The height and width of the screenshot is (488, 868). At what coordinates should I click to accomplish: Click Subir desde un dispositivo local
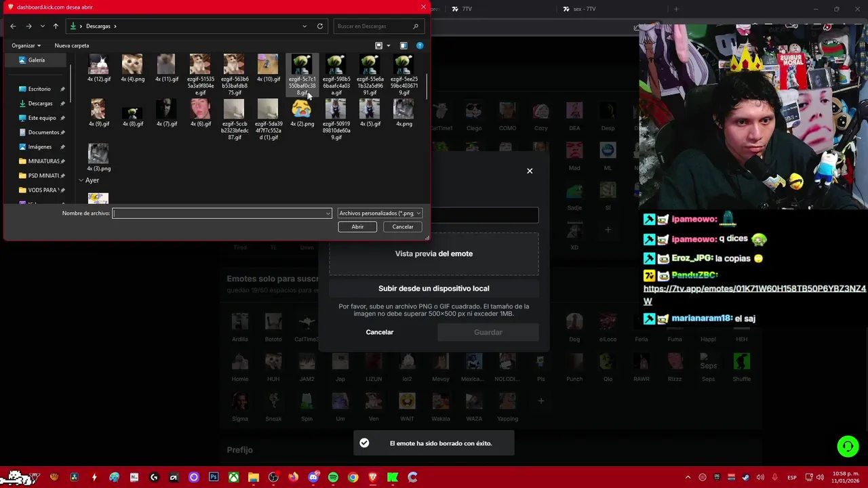tap(434, 288)
